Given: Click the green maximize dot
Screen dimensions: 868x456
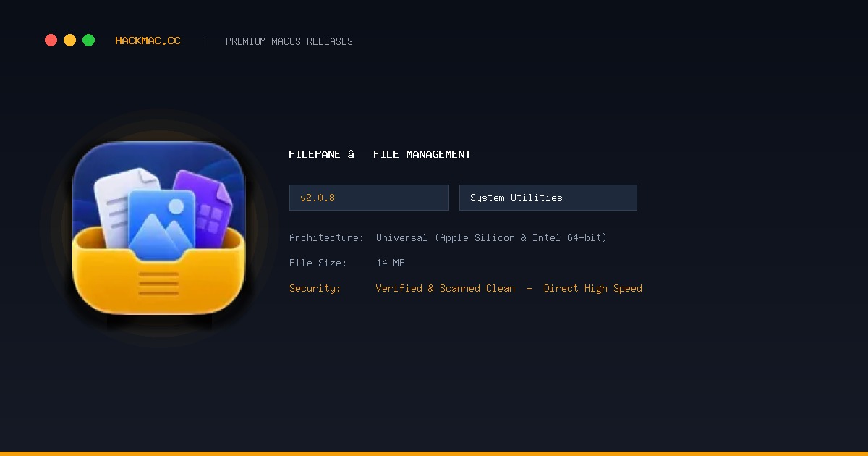Looking at the screenshot, I should (88, 41).
